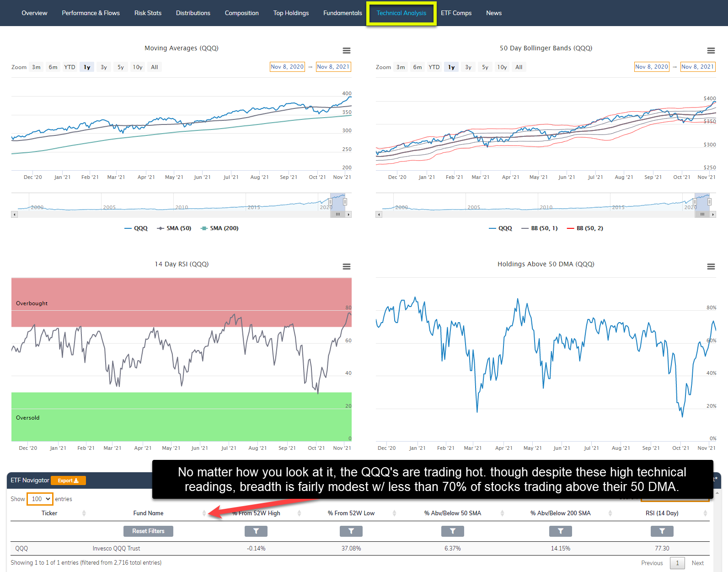Screen dimensions: 728x572
Task: Click the Export button in ETF Navigator
Action: coord(68,480)
